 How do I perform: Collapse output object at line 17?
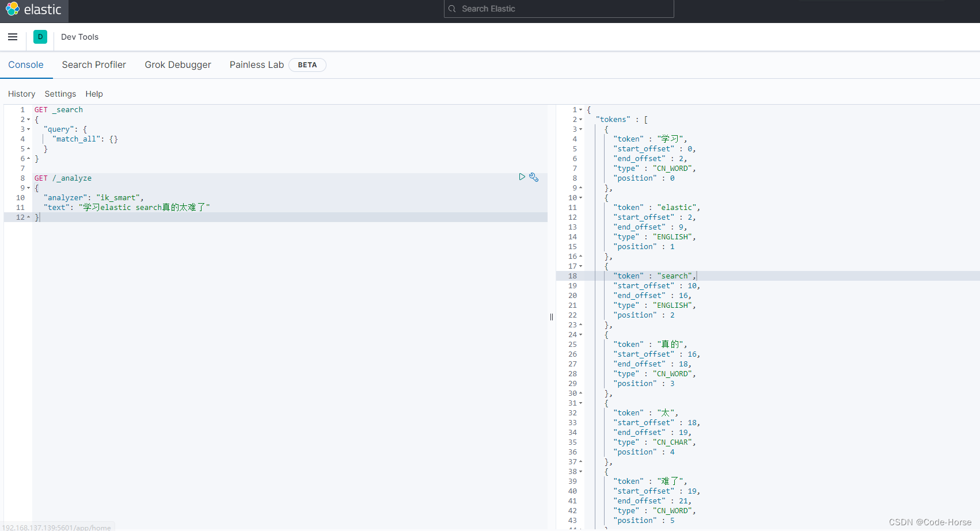pyautogui.click(x=580, y=266)
